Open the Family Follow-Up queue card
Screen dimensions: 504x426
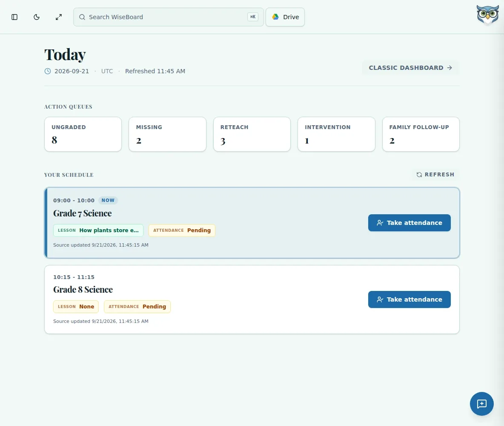click(x=421, y=134)
